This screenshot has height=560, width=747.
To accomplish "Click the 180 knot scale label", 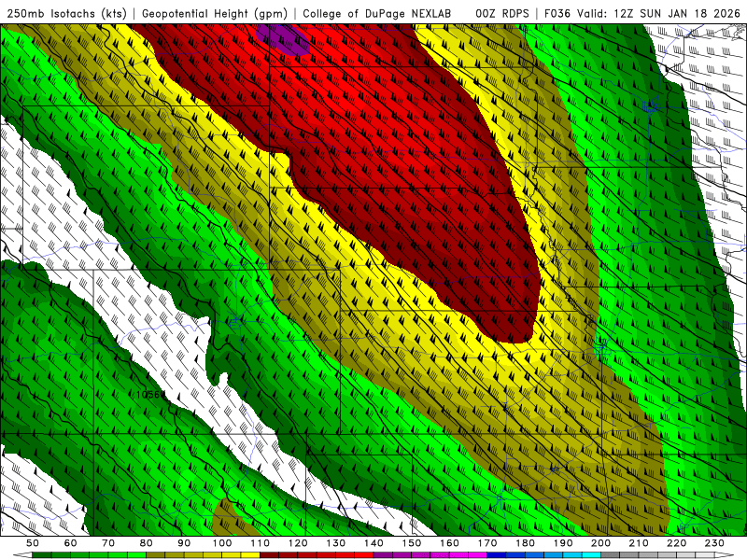I will tap(525, 543).
